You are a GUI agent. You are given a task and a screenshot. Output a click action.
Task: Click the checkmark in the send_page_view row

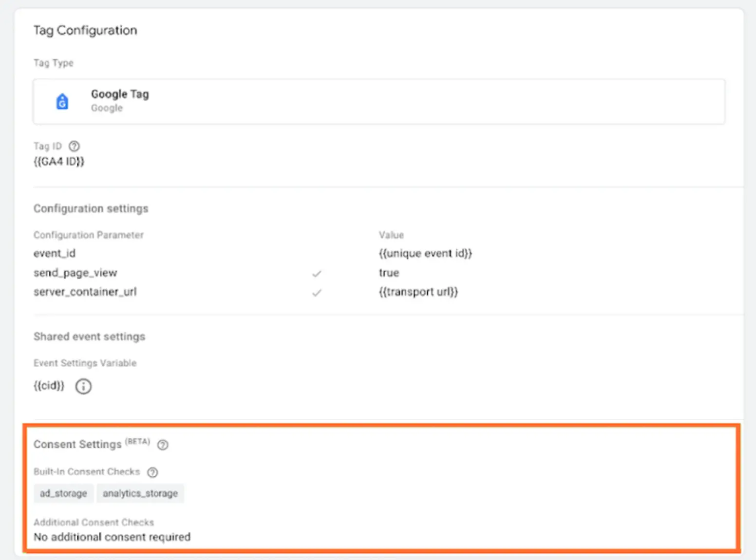[317, 274]
